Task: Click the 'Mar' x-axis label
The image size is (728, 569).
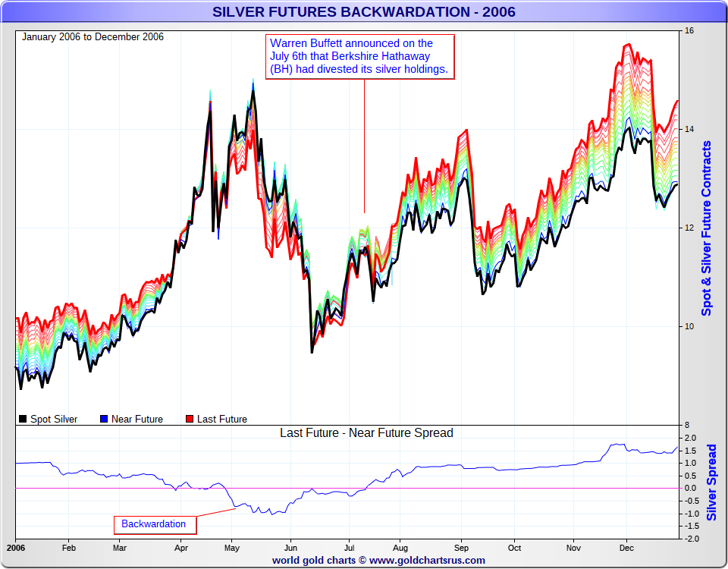Action: pyautogui.click(x=119, y=548)
